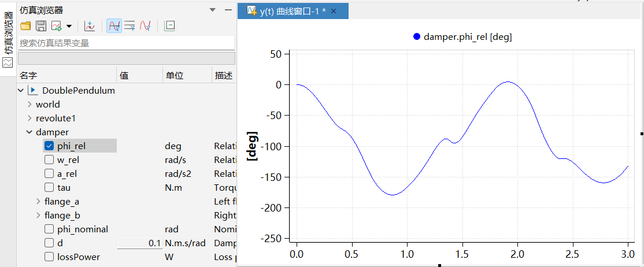Tick the lossPower checkbox
The image size is (644, 267).
49,257
